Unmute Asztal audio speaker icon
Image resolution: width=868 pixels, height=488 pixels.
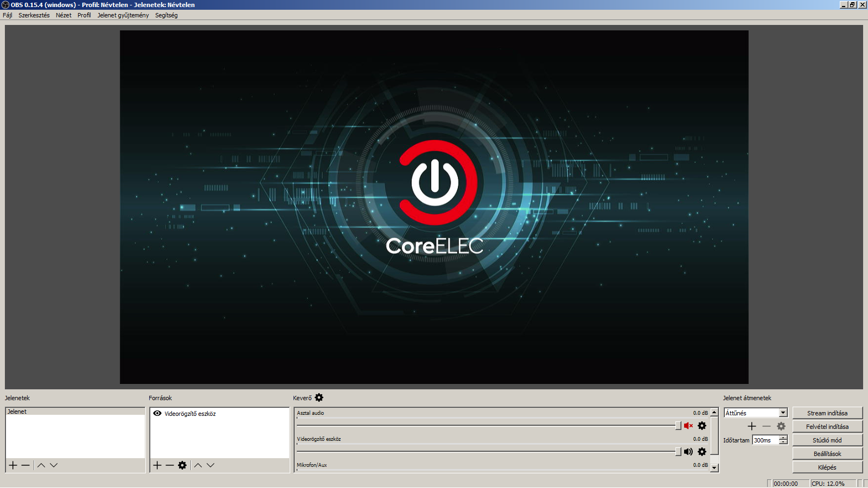688,426
